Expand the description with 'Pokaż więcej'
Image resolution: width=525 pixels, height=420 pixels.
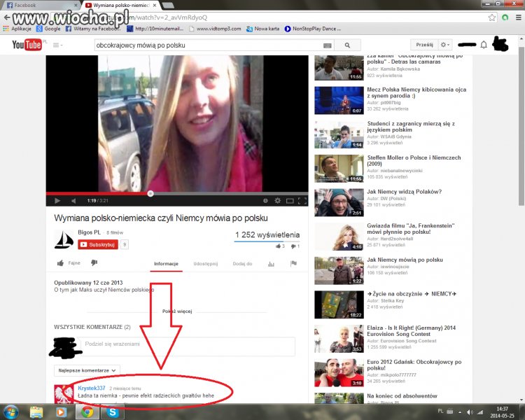coord(177,311)
